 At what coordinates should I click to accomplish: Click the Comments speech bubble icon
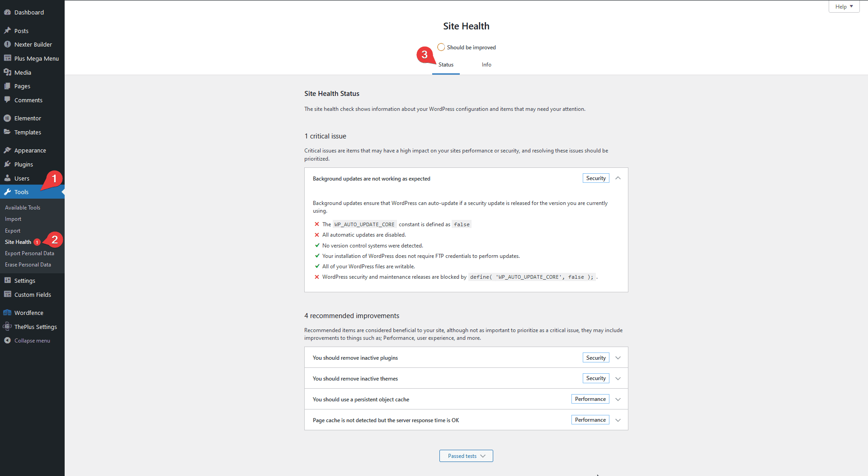click(8, 100)
